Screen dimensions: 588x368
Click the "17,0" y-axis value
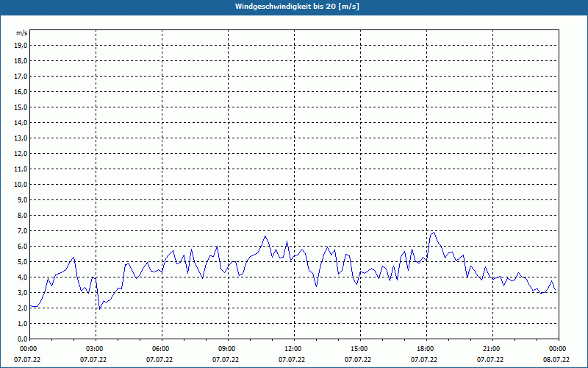coord(21,77)
